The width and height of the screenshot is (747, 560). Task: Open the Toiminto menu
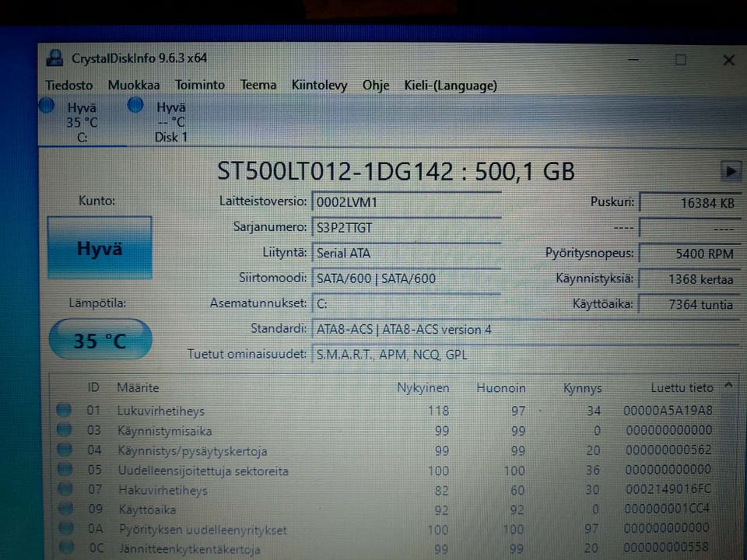point(200,86)
